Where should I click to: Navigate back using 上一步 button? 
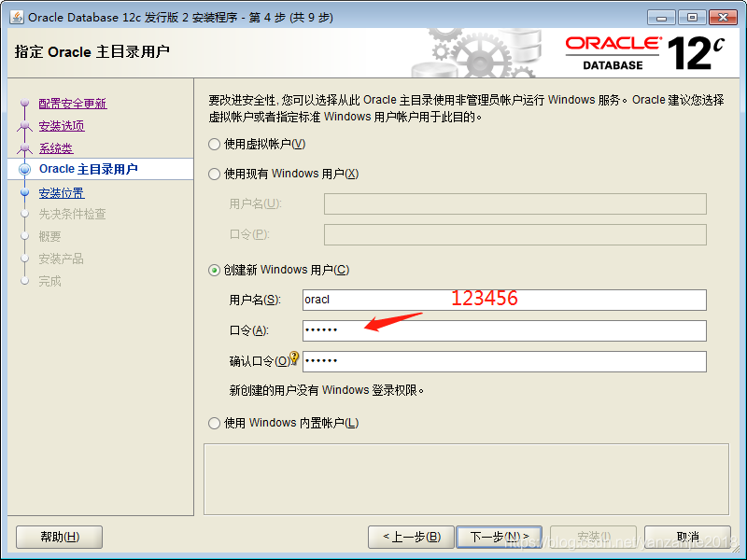point(410,537)
